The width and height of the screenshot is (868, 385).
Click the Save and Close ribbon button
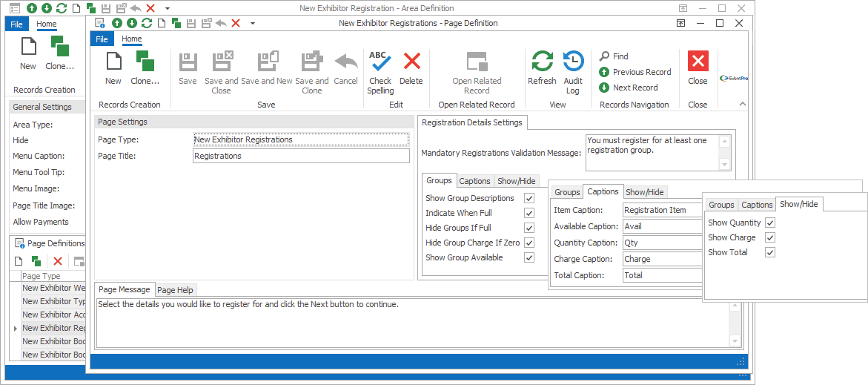point(222,73)
